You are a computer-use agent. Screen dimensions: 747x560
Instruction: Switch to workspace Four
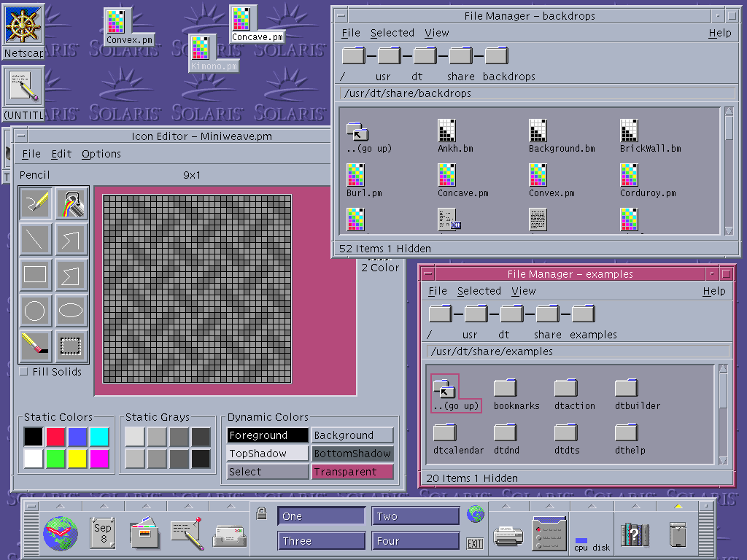(x=415, y=541)
